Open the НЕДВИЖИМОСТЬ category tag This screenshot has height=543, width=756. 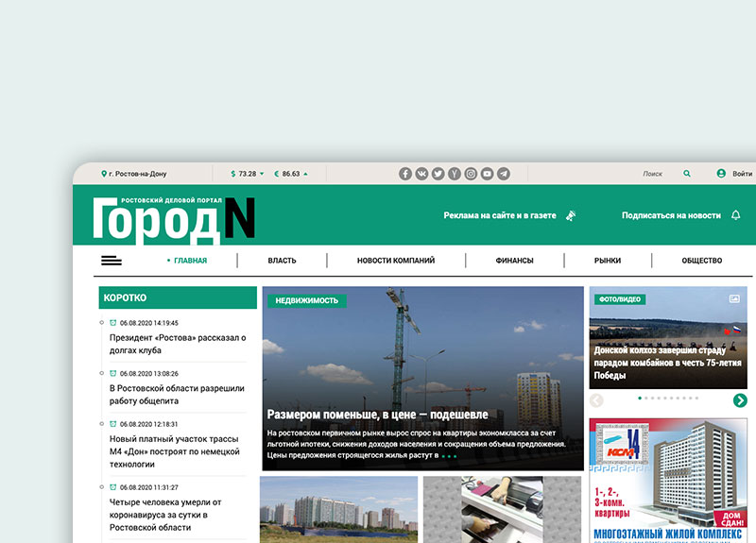click(x=306, y=300)
